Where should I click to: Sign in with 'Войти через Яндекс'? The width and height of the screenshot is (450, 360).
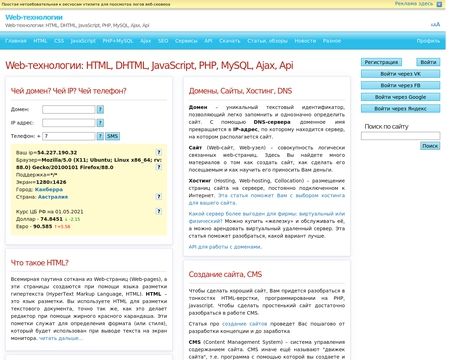[x=400, y=109]
